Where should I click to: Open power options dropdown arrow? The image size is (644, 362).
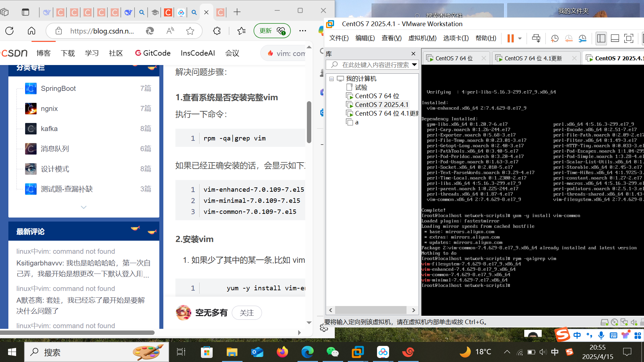pyautogui.click(x=520, y=38)
